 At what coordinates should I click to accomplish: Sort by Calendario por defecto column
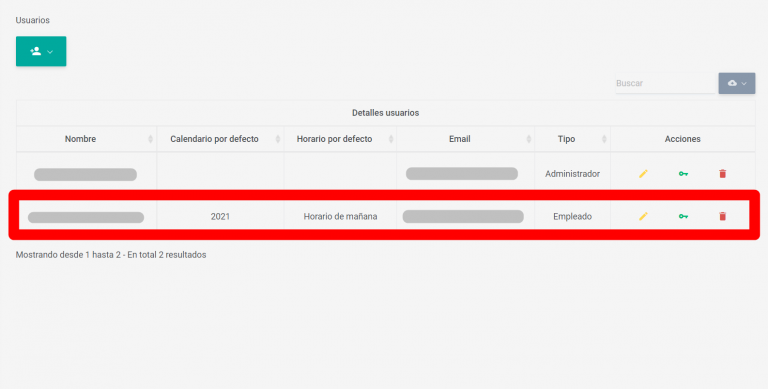(x=220, y=139)
